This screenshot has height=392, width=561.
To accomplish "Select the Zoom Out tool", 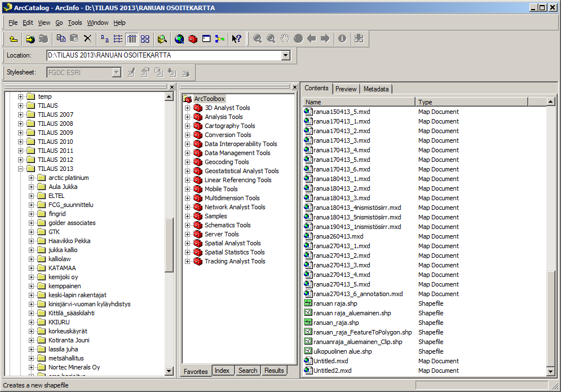I will coord(271,39).
